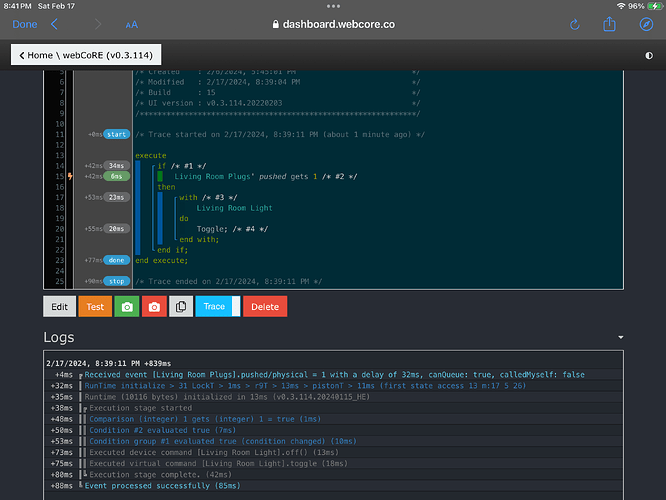
Task: Tap Done to close the browser view
Action: [x=25, y=24]
